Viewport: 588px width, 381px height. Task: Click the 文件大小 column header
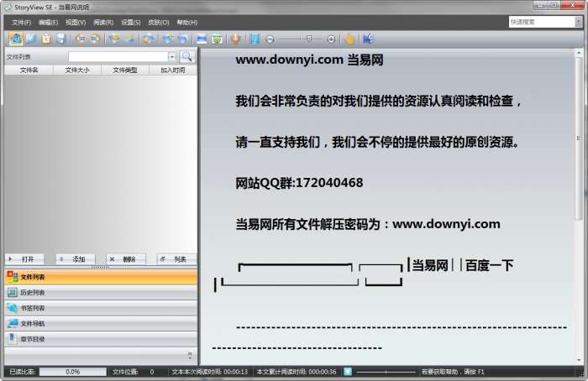[77, 70]
